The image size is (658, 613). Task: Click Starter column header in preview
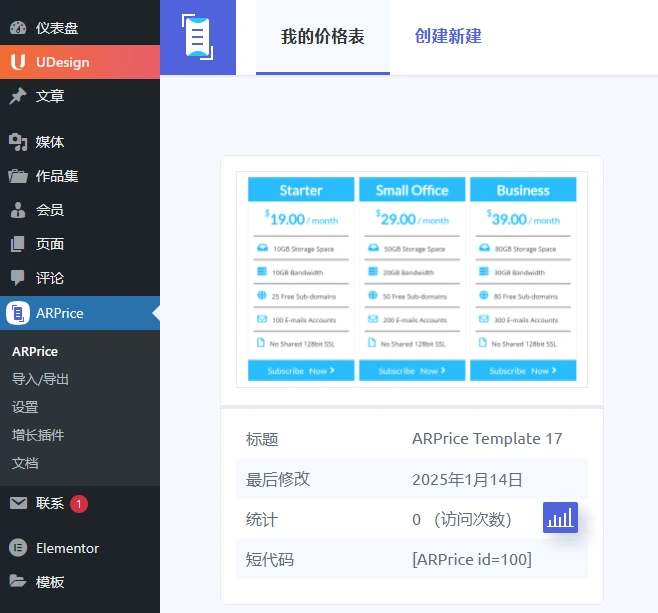301,190
